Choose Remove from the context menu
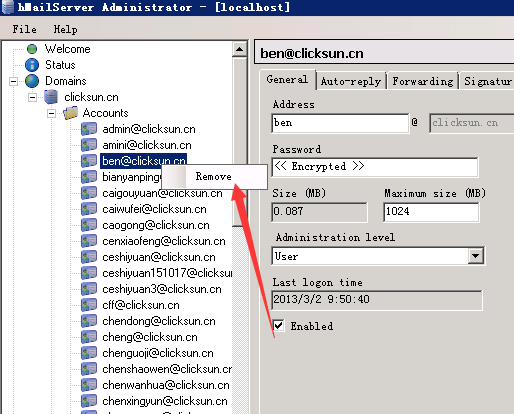 click(x=214, y=177)
